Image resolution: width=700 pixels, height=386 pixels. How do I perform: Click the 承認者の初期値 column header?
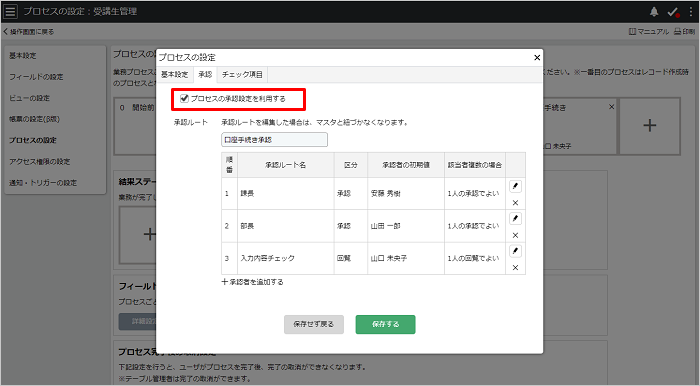[406, 165]
